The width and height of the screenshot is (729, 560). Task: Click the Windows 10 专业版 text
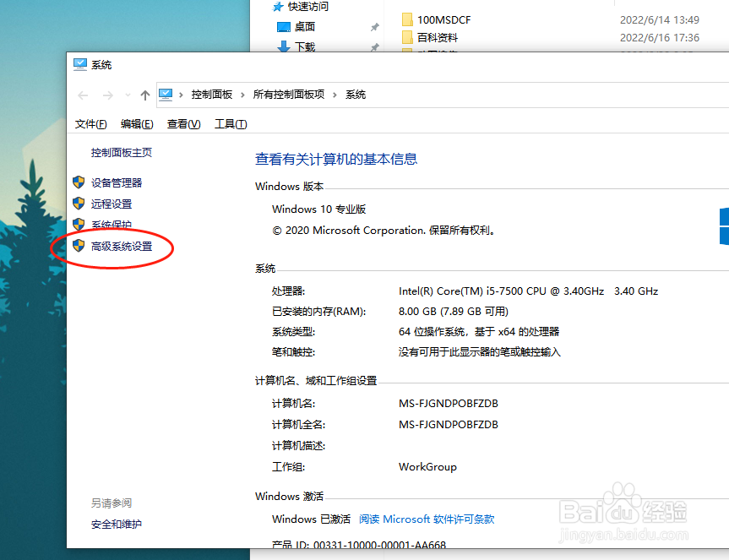tap(319, 209)
